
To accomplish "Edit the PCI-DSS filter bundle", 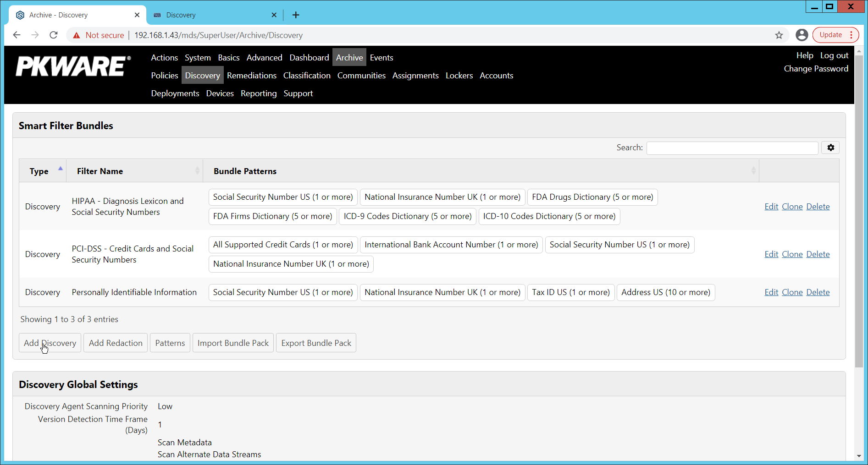I will click(771, 254).
